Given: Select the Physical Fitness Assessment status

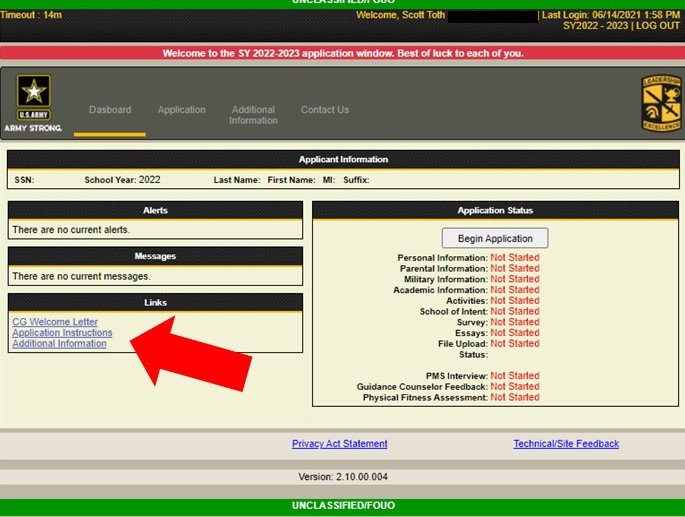Looking at the screenshot, I should tap(514, 398).
